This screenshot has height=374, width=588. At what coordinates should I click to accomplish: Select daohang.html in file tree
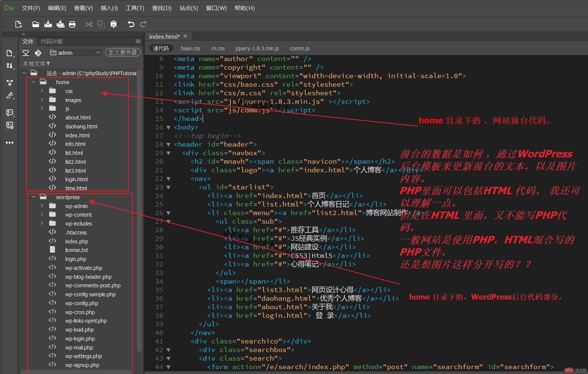coord(81,127)
